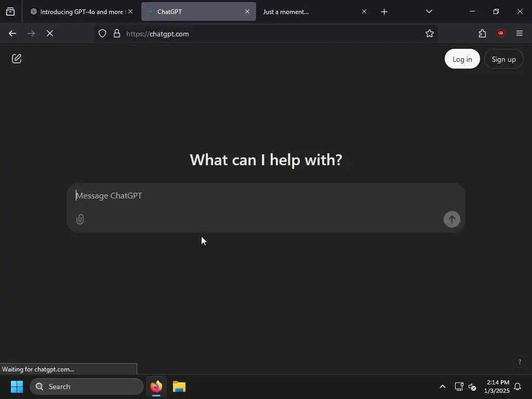Close the ChatGPT tab
Screen dimensions: 532x399
247,11
